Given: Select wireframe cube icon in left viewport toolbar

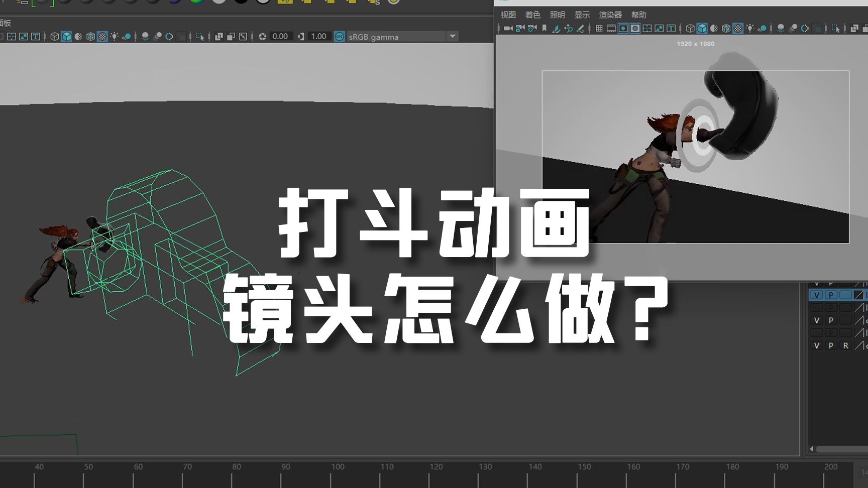Looking at the screenshot, I should click(54, 37).
